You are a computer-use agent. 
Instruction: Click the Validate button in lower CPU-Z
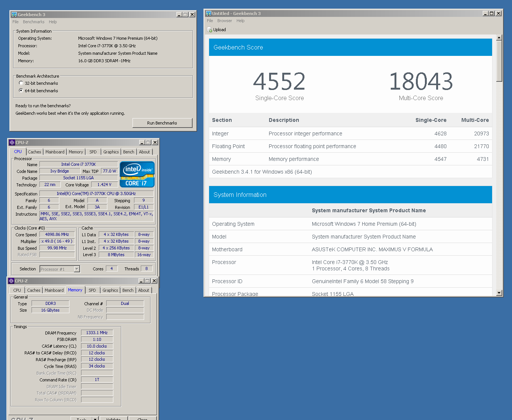[x=113, y=418]
